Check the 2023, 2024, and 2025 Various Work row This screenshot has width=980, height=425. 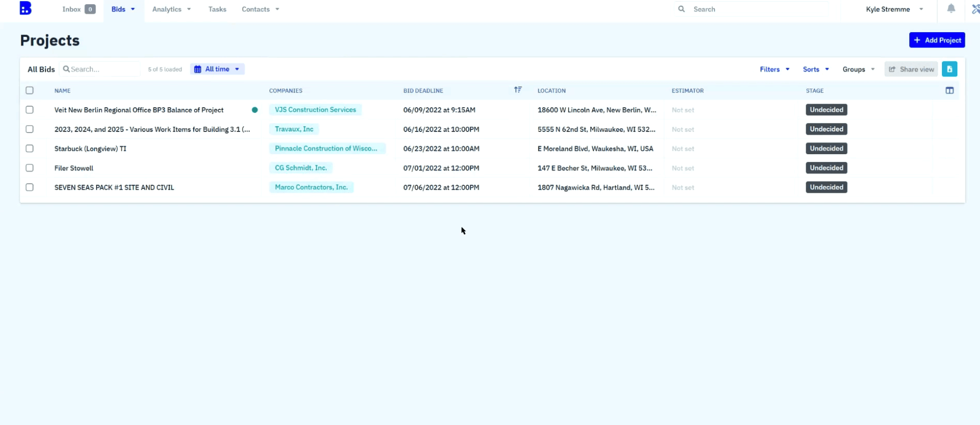click(30, 129)
